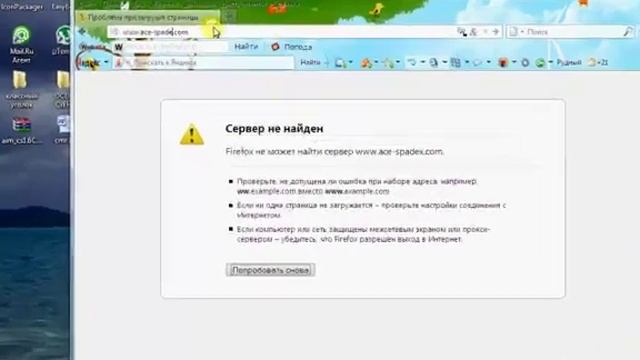Click the speech bubble icon on the Yandex bar
The image size is (640, 360).
[x=478, y=62]
